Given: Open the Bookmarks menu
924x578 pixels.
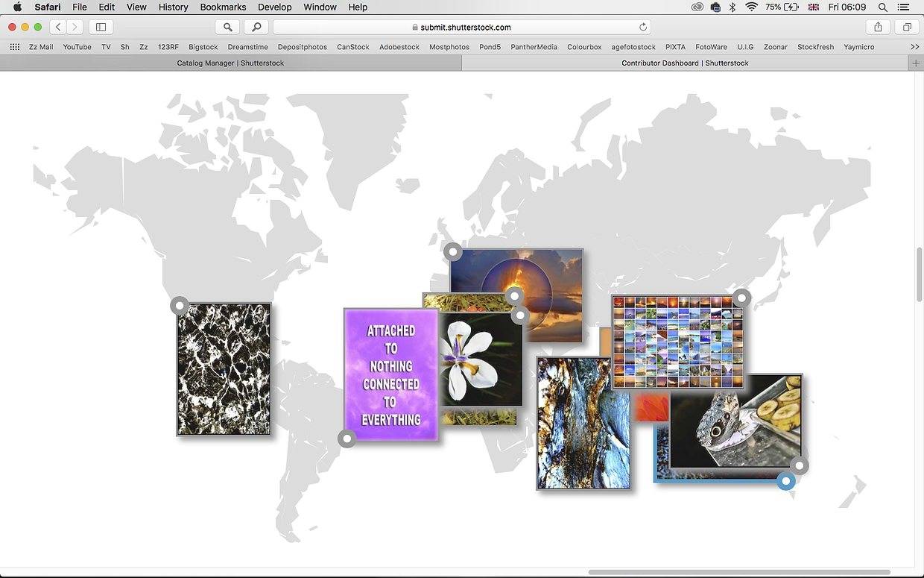Looking at the screenshot, I should click(x=223, y=7).
